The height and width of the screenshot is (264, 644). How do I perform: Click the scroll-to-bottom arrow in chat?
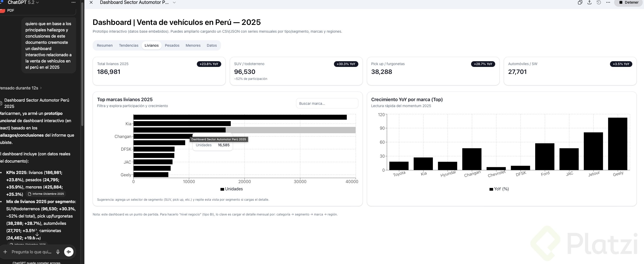point(37,234)
